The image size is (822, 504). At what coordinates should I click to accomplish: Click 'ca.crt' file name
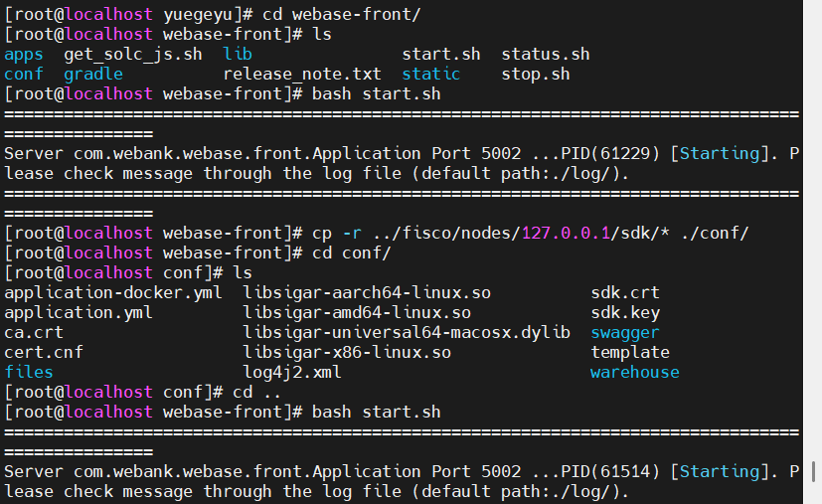click(34, 332)
